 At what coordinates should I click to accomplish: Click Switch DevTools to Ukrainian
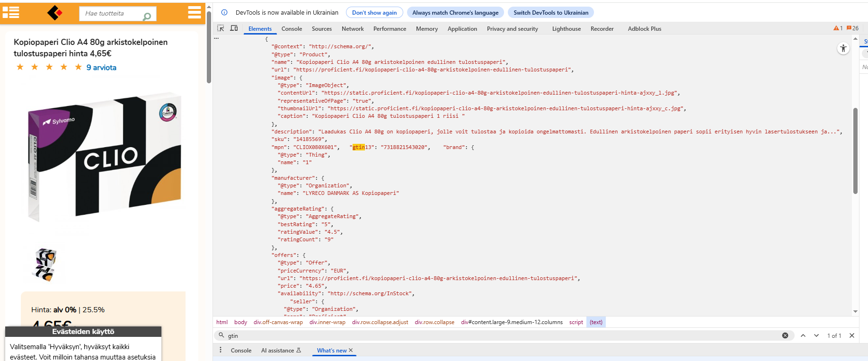tap(551, 13)
